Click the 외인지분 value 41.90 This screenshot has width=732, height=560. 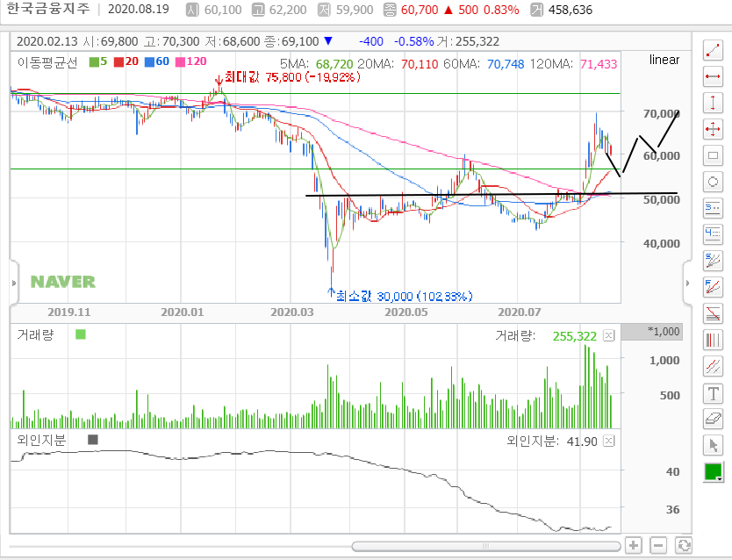582,442
